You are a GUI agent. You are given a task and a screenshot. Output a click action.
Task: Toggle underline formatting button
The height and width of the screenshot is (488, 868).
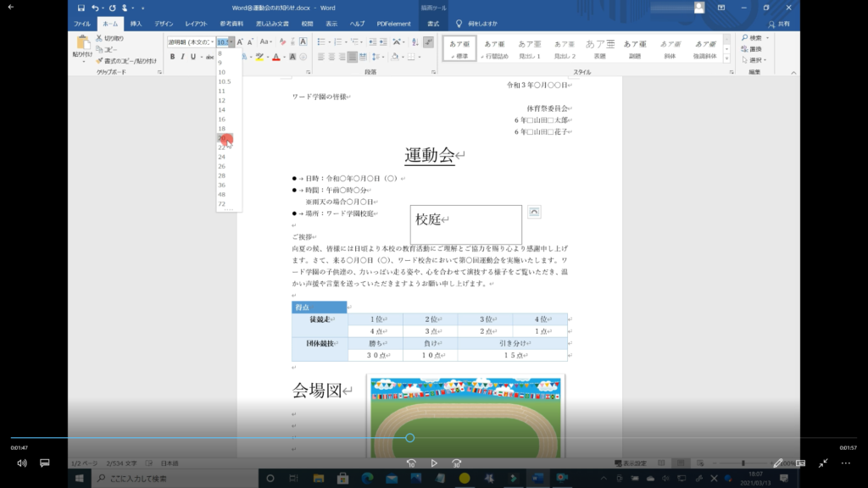pos(194,57)
